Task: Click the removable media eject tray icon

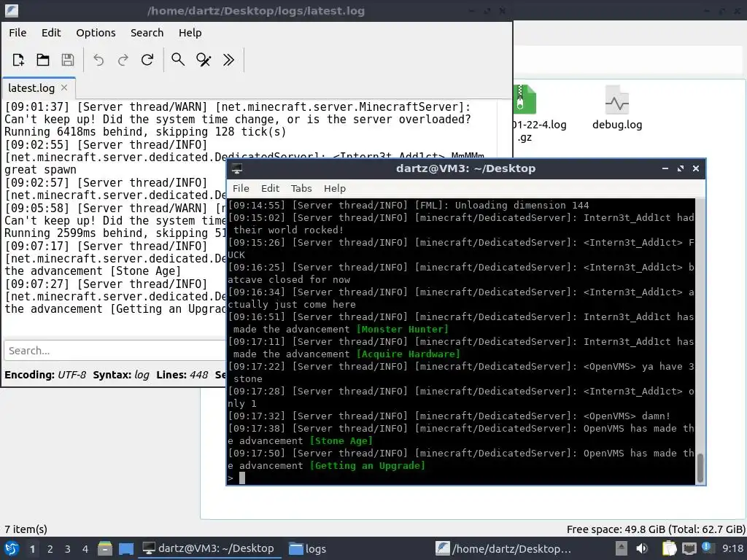Action: 622,548
